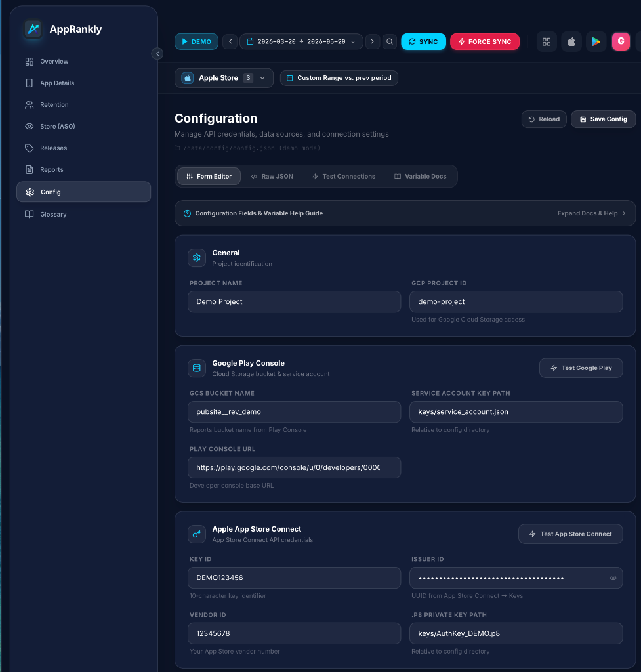The width and height of the screenshot is (641, 672).
Task: Click Custom Range vs. prev period
Action: [x=339, y=78]
